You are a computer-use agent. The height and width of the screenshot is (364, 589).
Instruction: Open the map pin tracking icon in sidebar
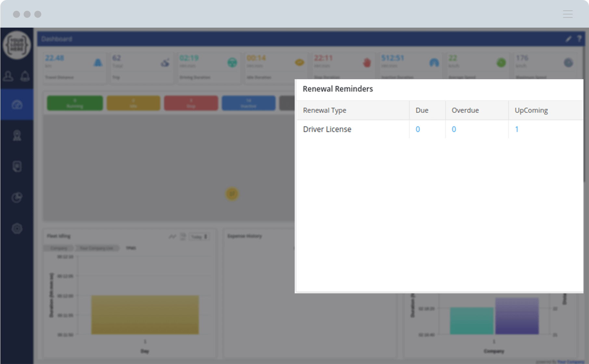coord(17,135)
